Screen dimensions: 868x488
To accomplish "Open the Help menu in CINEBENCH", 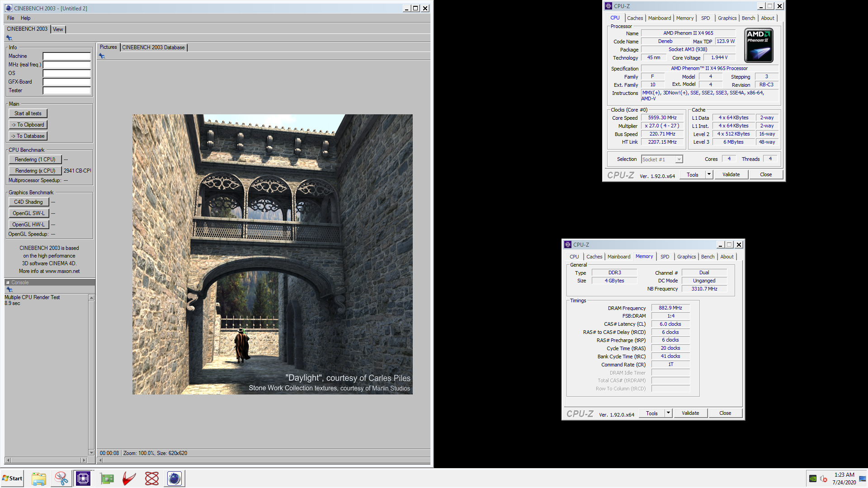I will click(x=26, y=18).
